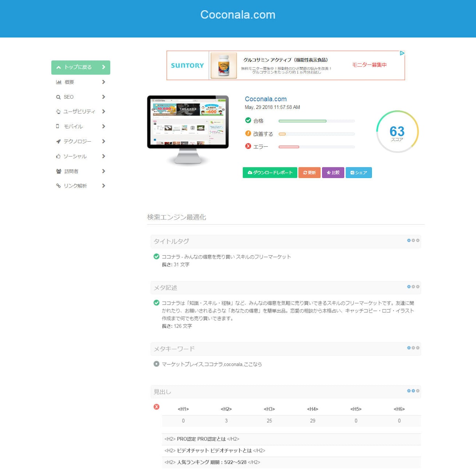Click the orange 更新 button
This screenshot has width=476, height=473.
[x=309, y=172]
